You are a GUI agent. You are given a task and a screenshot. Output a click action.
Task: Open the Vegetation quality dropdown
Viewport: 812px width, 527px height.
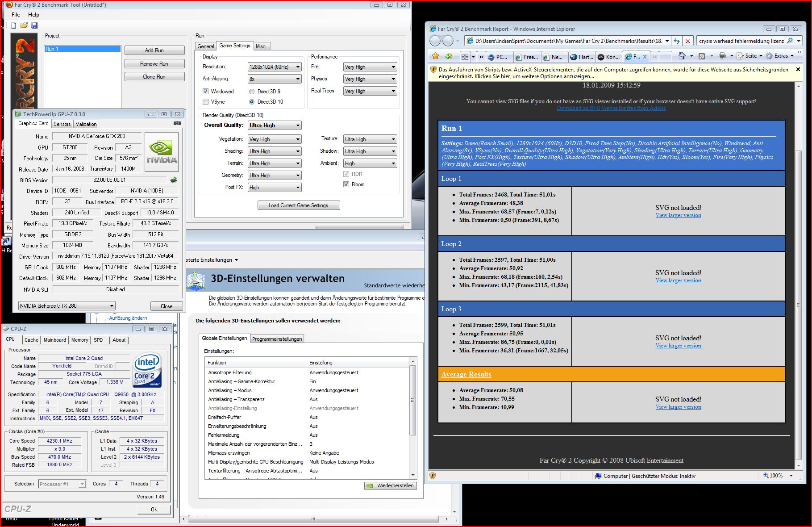(275, 139)
